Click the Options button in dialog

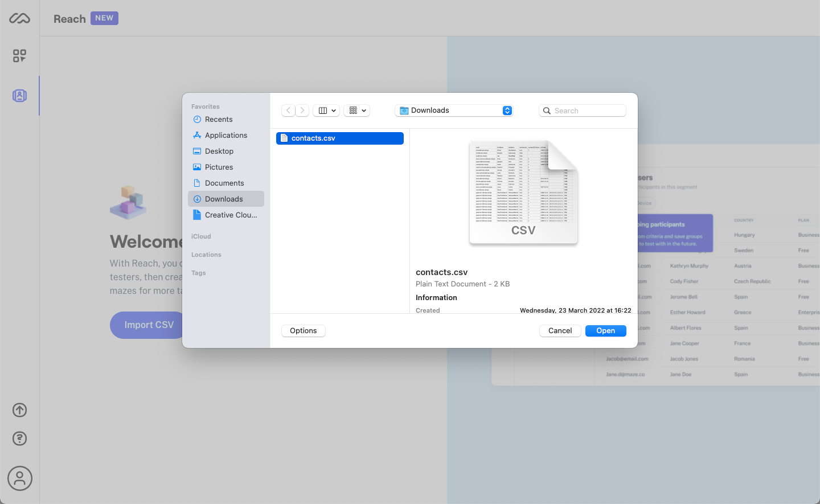click(303, 330)
